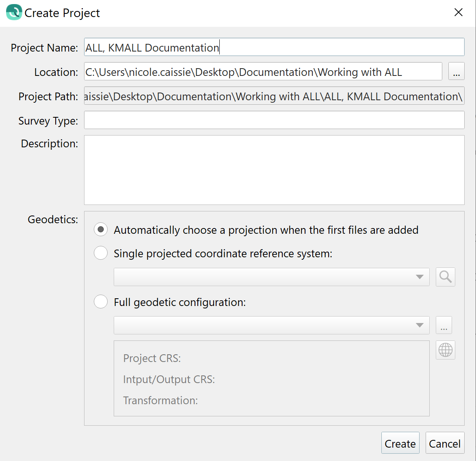This screenshot has width=476, height=461.
Task: Select automatic projection radio option
Action: tap(101, 230)
